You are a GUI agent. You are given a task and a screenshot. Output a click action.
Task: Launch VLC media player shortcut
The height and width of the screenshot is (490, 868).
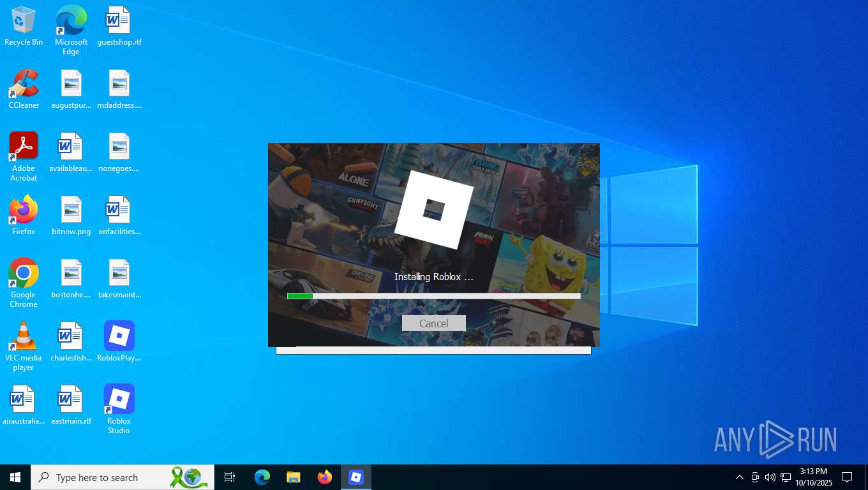click(x=24, y=346)
